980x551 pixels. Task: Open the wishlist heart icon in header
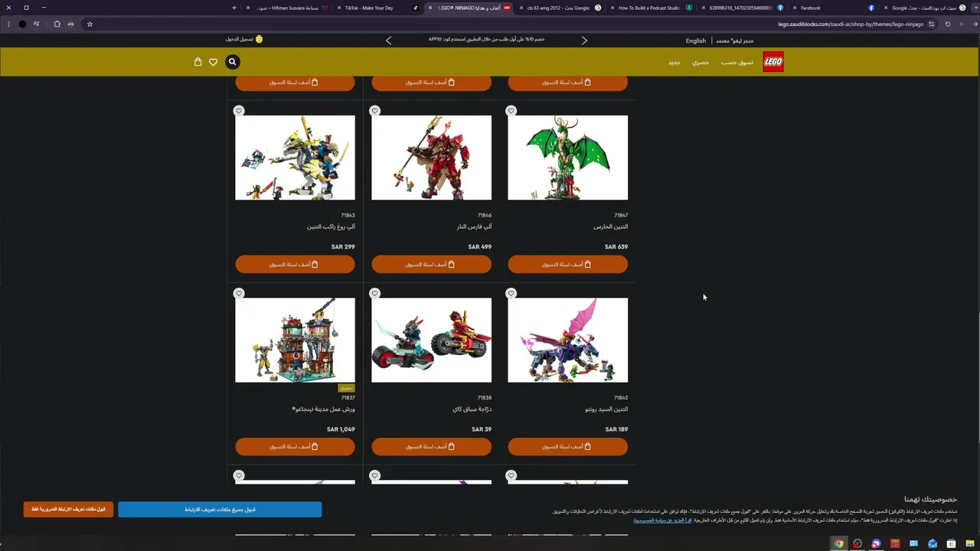214,62
